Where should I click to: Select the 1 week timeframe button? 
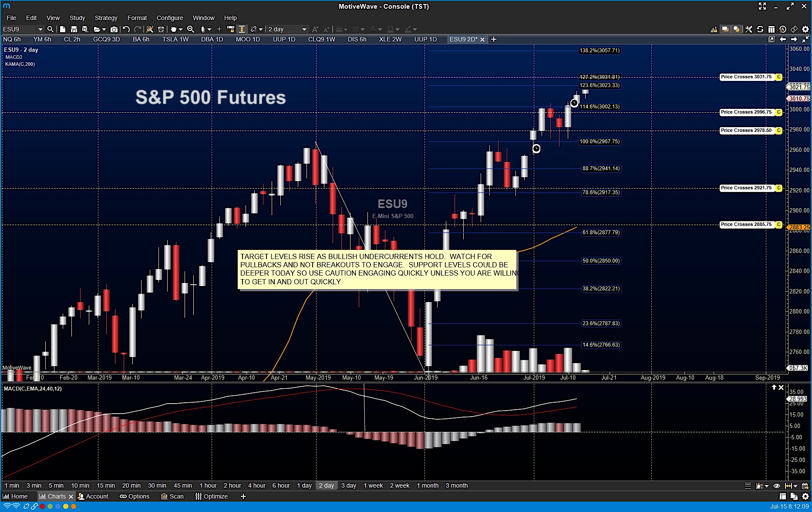[373, 485]
